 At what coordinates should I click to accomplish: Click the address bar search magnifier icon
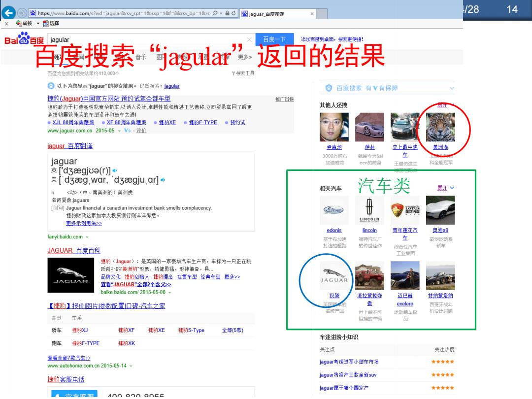215,13
